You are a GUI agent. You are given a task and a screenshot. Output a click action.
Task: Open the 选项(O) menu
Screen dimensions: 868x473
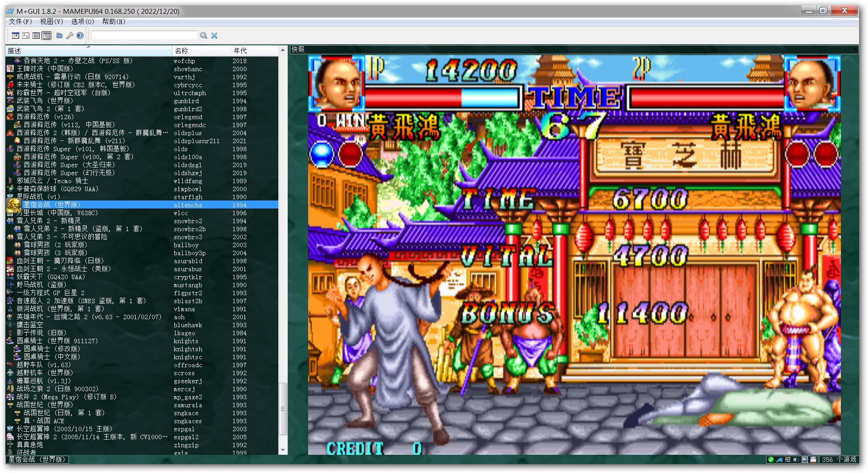tap(83, 21)
